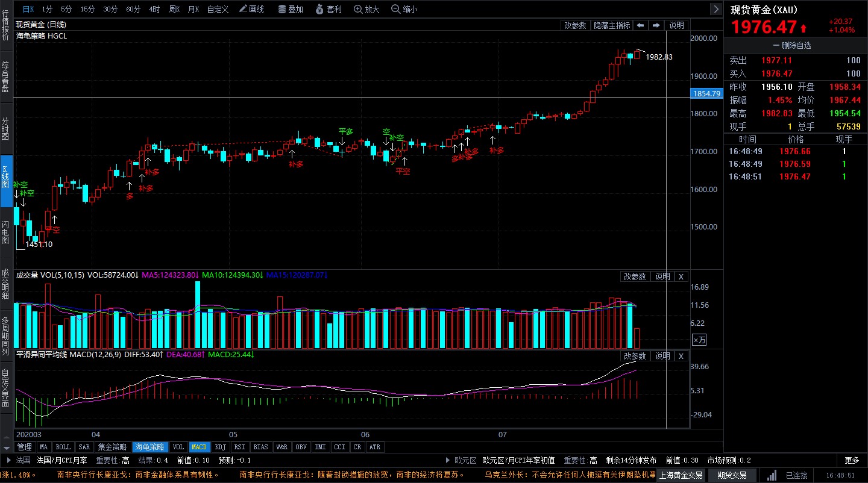Open the 上海黄金交易 button
This screenshot has height=483, width=868.
(x=680, y=475)
